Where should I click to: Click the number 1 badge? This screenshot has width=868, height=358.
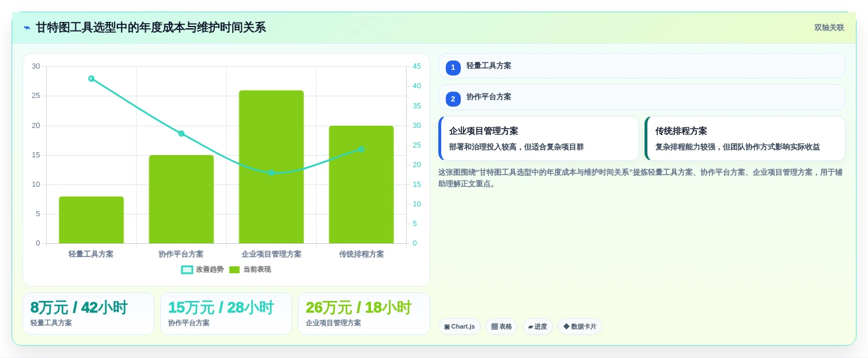(x=453, y=68)
